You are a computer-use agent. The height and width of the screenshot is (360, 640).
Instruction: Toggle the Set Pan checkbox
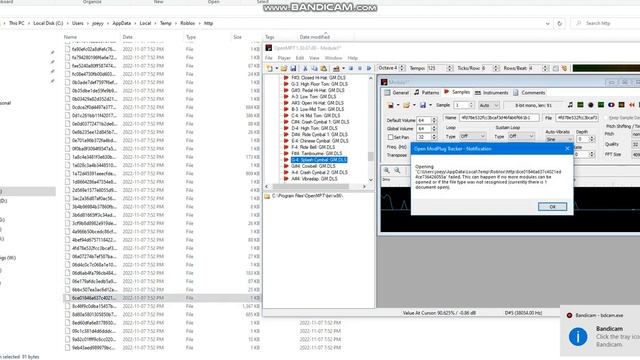point(390,137)
